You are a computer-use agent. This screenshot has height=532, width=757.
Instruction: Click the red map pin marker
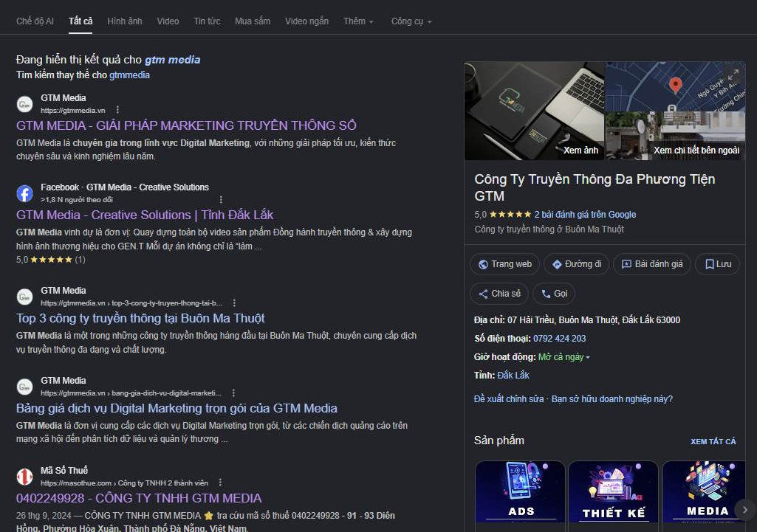(675, 86)
